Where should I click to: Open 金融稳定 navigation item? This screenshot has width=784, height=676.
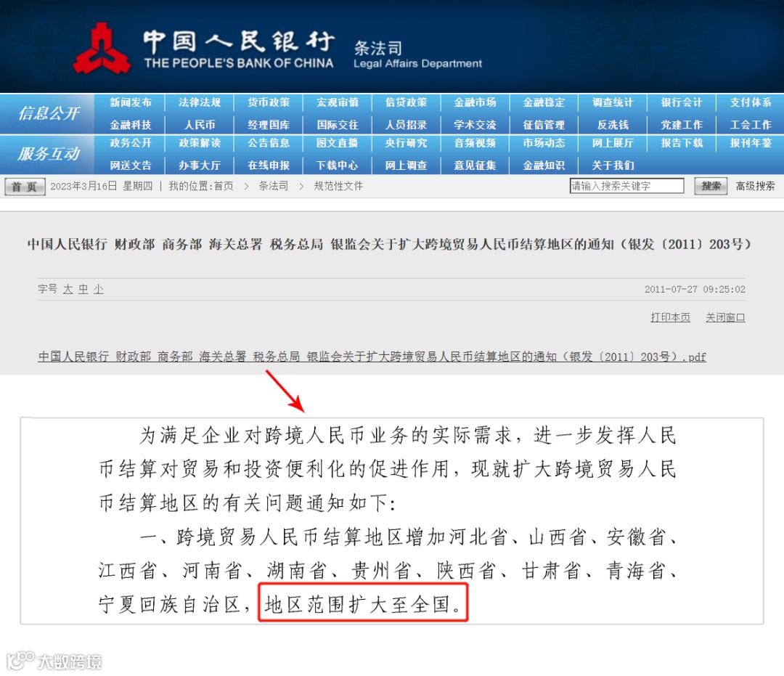tap(544, 102)
